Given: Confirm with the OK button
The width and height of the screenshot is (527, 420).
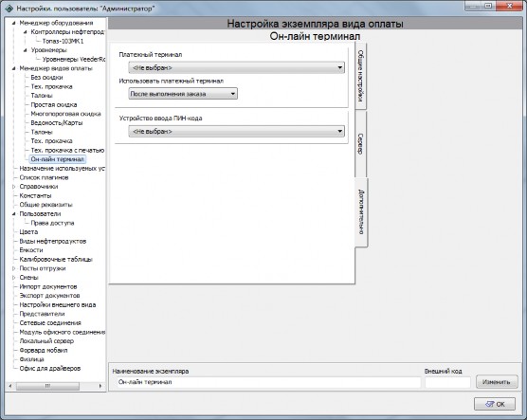Looking at the screenshot, I should (495, 404).
